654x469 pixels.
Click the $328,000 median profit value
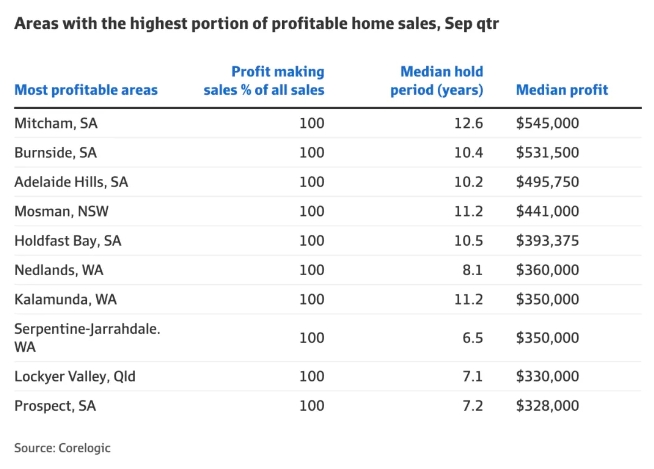pyautogui.click(x=547, y=406)
